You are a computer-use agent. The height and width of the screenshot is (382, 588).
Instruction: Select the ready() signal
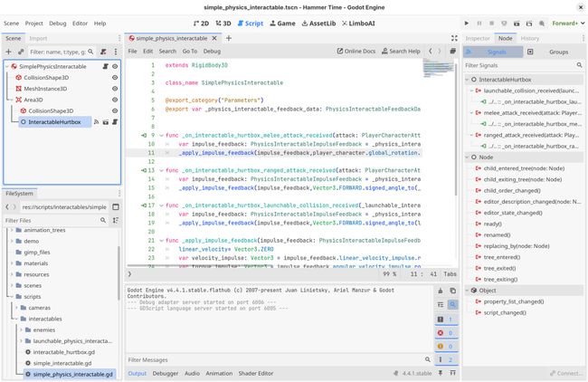[x=492, y=224]
